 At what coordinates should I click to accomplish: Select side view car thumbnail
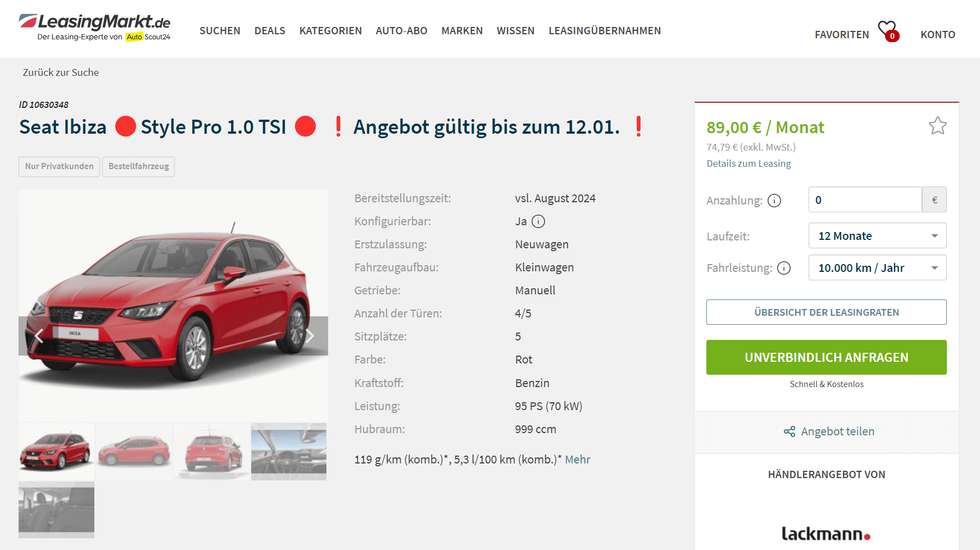point(134,452)
